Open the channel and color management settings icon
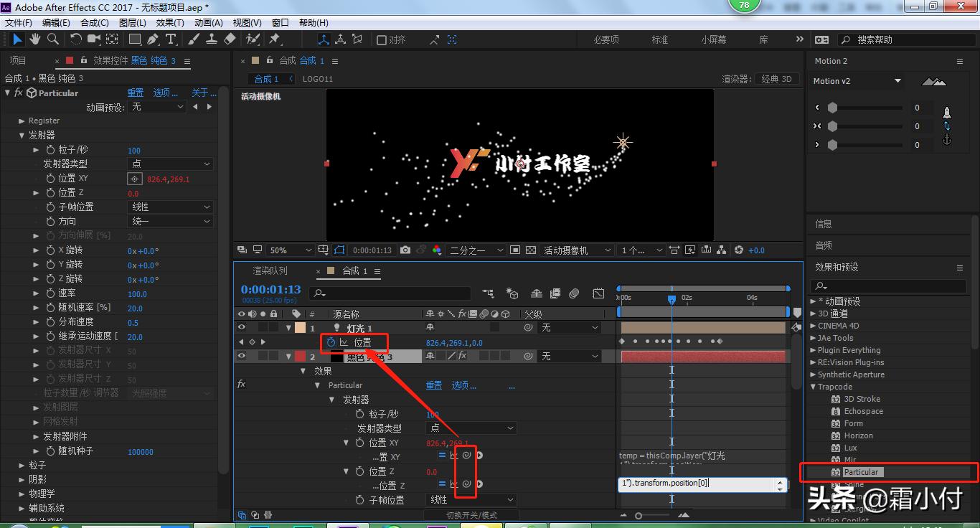This screenshot has height=528, width=980. point(436,250)
